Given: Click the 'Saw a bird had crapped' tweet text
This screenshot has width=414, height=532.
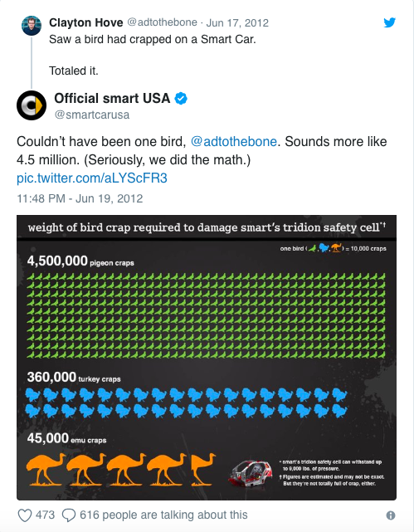Looking at the screenshot, I should 152,39.
